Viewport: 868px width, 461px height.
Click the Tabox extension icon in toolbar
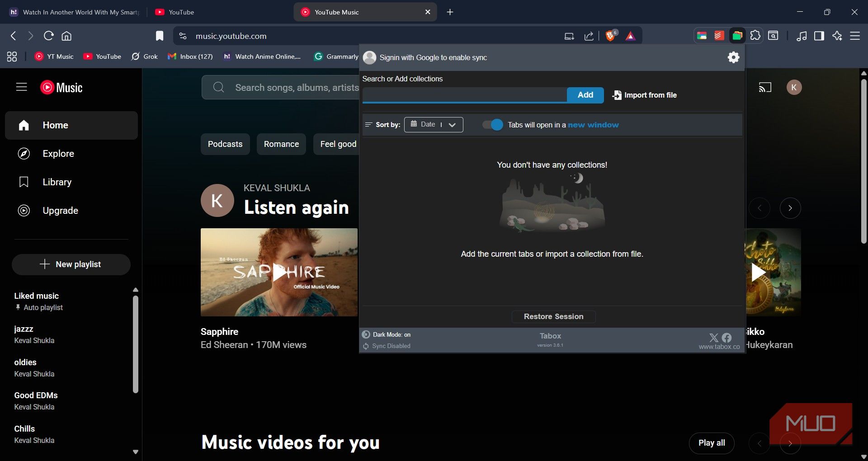(737, 36)
